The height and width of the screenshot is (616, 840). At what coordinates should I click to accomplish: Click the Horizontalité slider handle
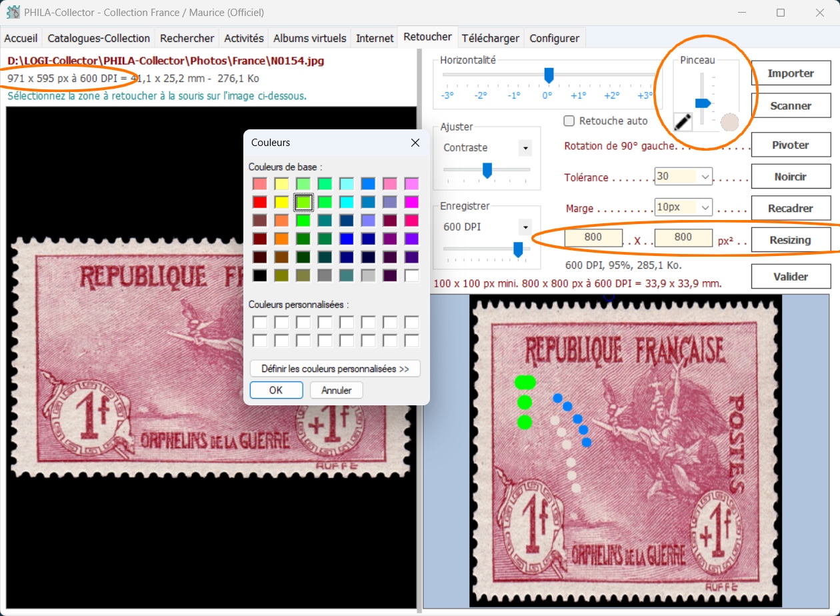(549, 75)
